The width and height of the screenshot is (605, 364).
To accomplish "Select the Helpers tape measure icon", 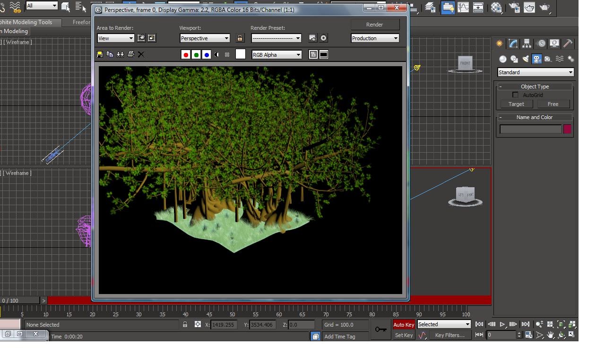I will [548, 59].
